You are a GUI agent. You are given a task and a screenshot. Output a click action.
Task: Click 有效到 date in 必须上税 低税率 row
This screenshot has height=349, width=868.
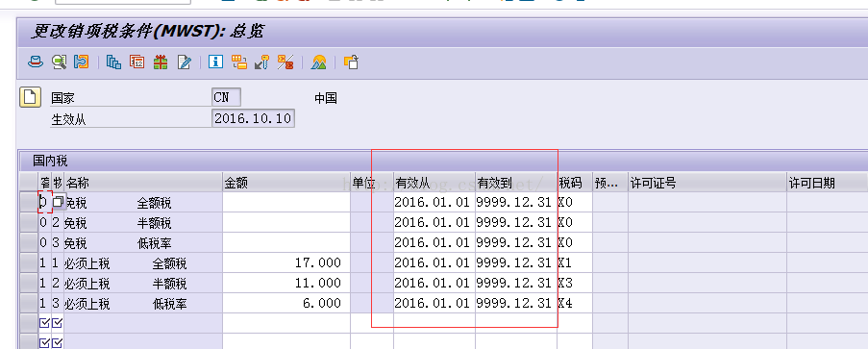(516, 303)
